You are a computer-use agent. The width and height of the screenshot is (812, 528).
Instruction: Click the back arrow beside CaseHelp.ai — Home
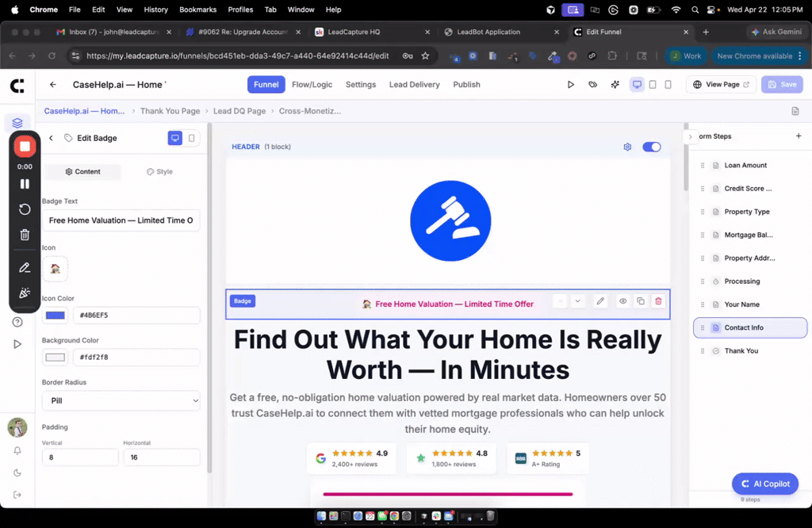pos(53,84)
